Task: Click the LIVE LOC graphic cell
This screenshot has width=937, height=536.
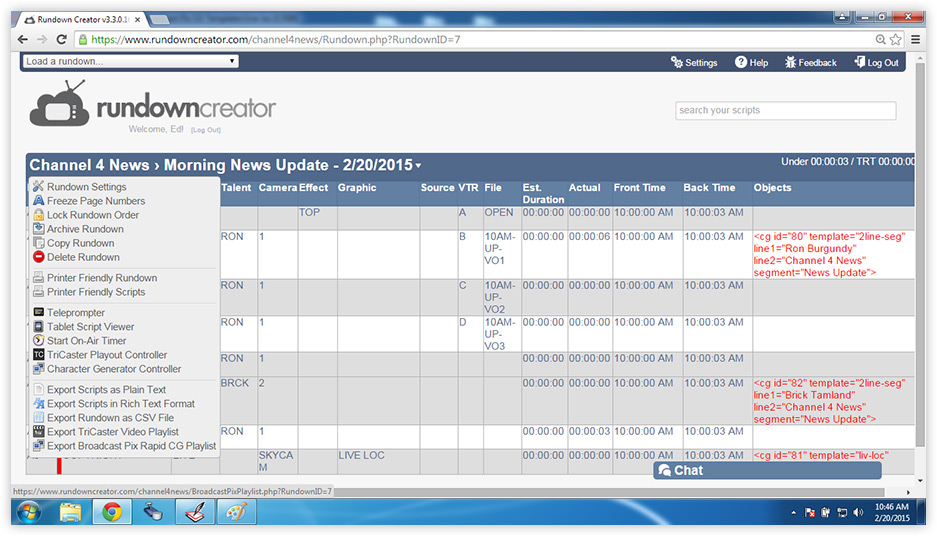Action: click(x=378, y=461)
